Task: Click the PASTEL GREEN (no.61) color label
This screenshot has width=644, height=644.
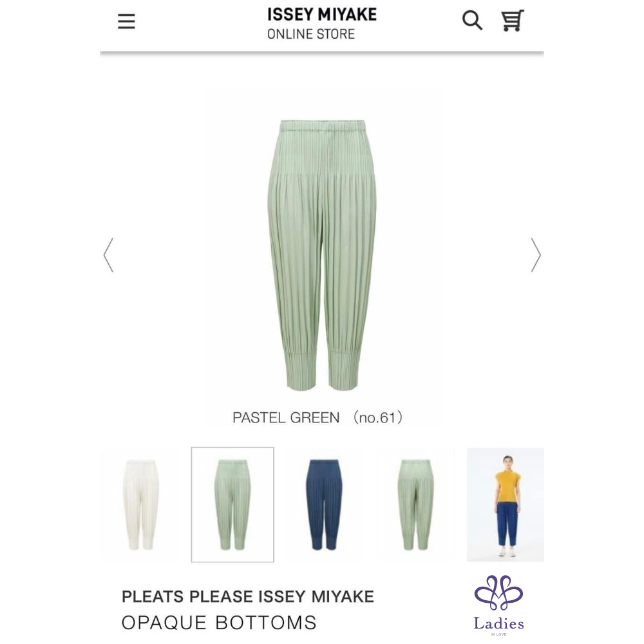Action: [x=317, y=418]
